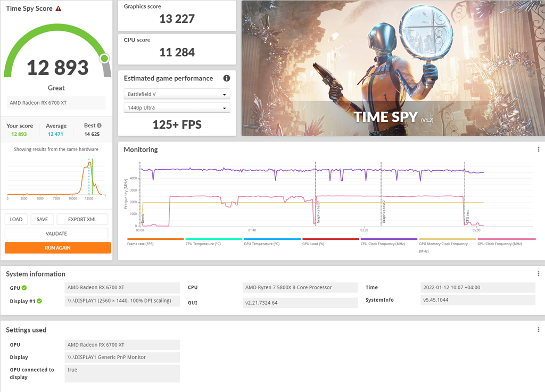Click the LOAD button
The image size is (545, 392).
tap(16, 220)
